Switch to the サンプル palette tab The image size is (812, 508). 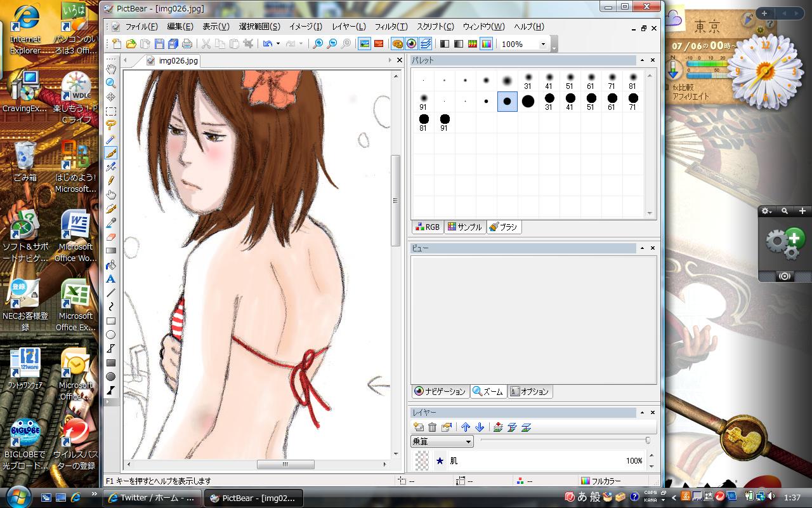[464, 227]
